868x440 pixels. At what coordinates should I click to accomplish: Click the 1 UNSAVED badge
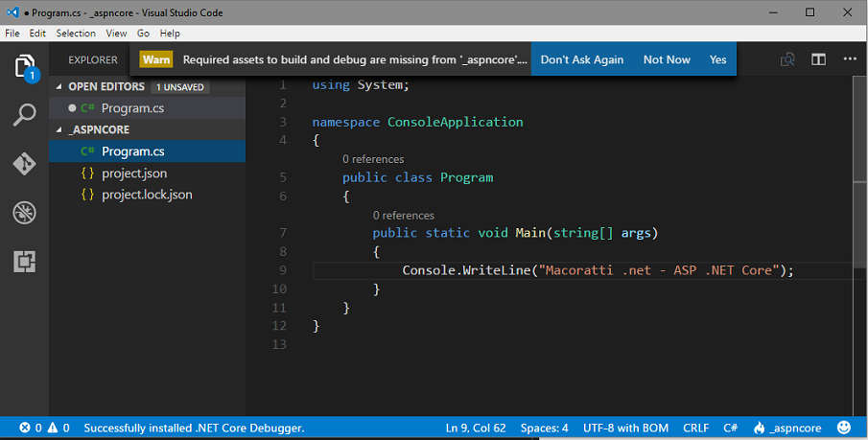pyautogui.click(x=180, y=87)
